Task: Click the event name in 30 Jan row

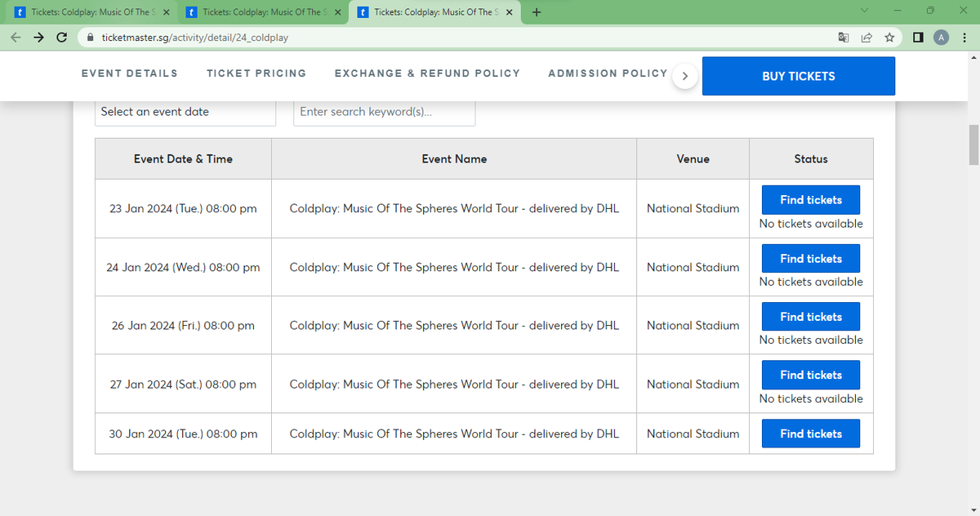Action: coord(454,434)
